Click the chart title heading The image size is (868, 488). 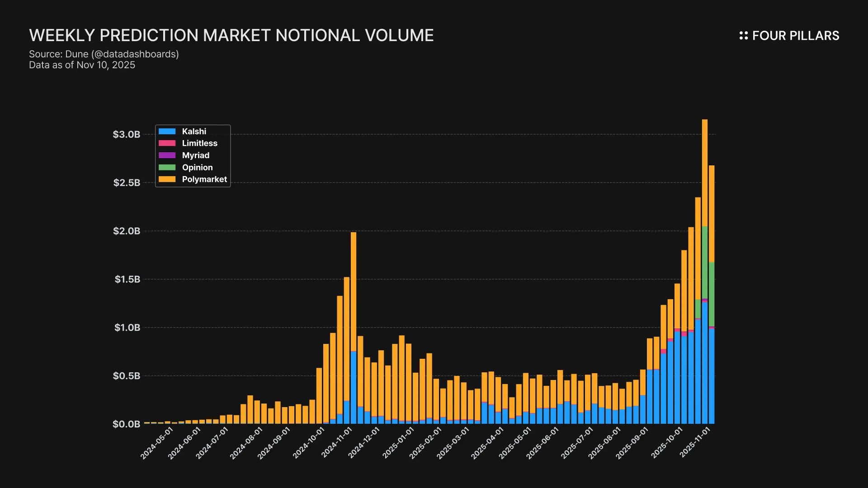click(231, 35)
